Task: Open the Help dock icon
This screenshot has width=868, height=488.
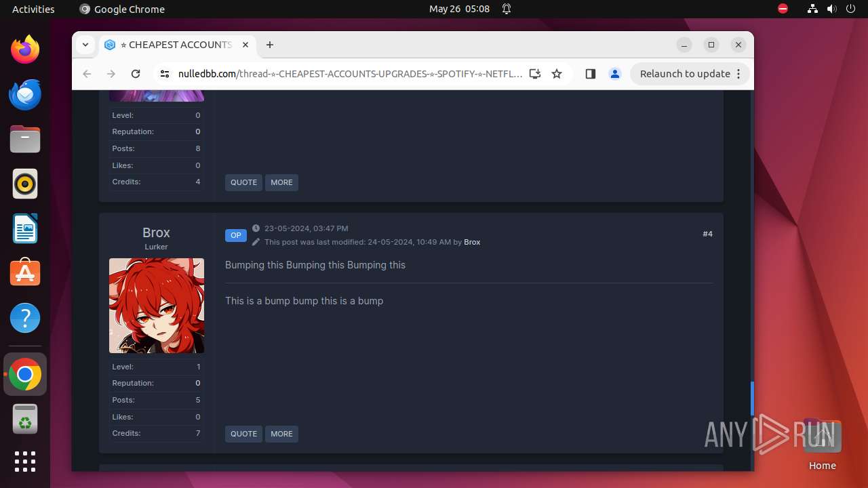Action: point(25,318)
